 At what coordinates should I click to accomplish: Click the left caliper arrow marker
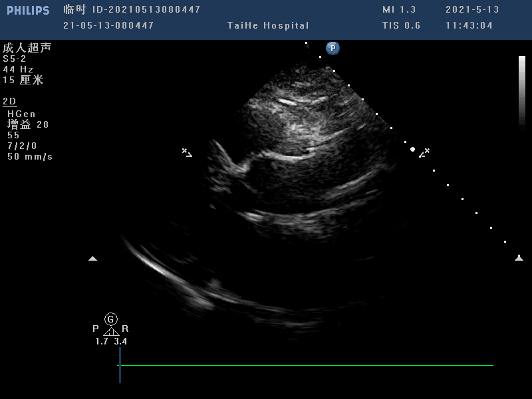(187, 152)
